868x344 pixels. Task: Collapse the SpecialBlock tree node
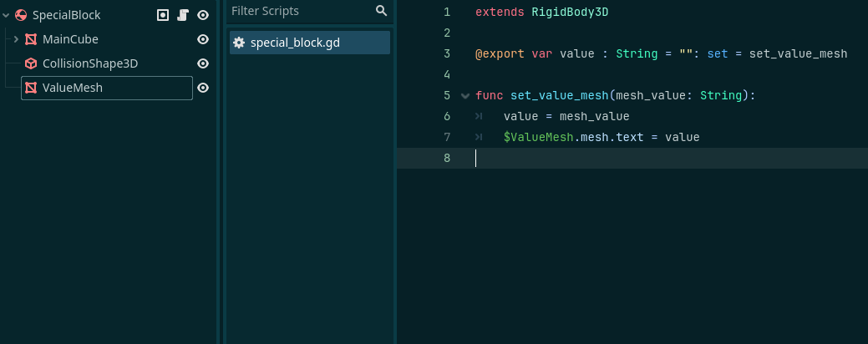[6, 16]
